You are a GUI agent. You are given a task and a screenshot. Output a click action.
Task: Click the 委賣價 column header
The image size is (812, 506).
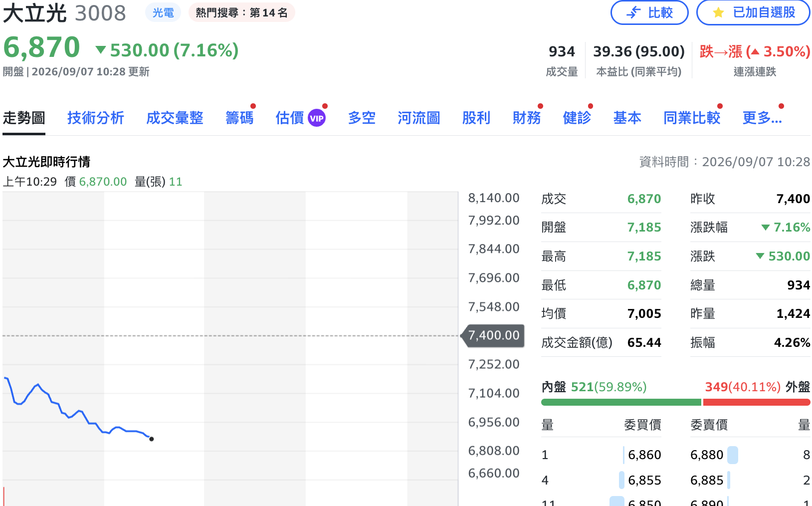click(709, 425)
